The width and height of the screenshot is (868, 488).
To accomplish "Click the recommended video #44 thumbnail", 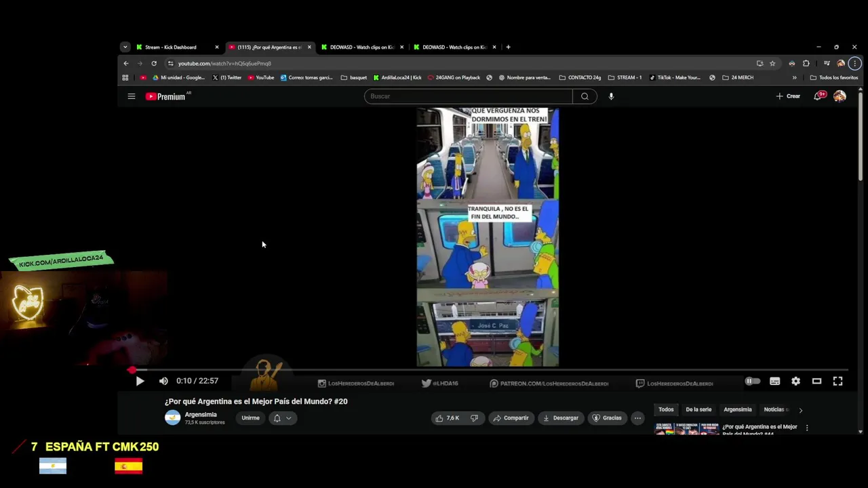I will coord(686,428).
